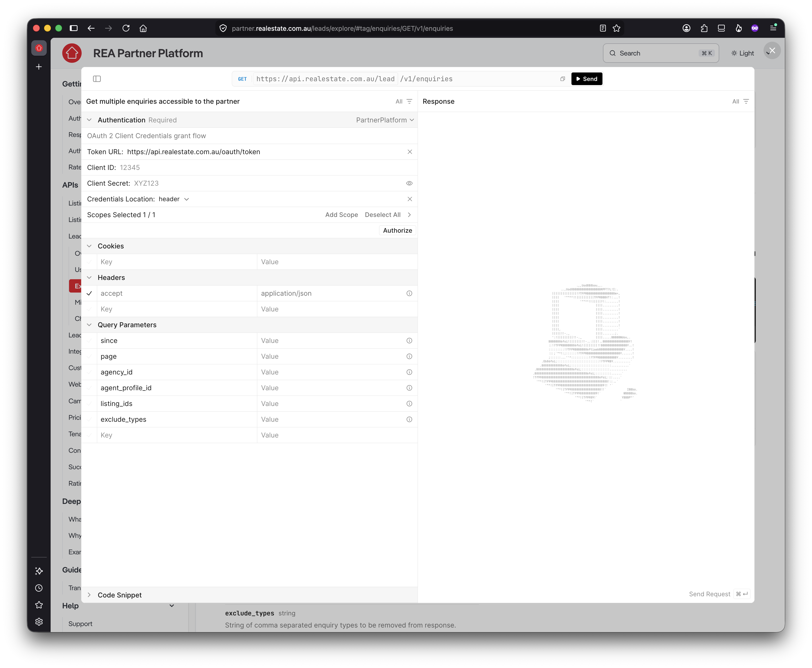
Task: Open reader view icon in address bar
Action: coord(602,28)
